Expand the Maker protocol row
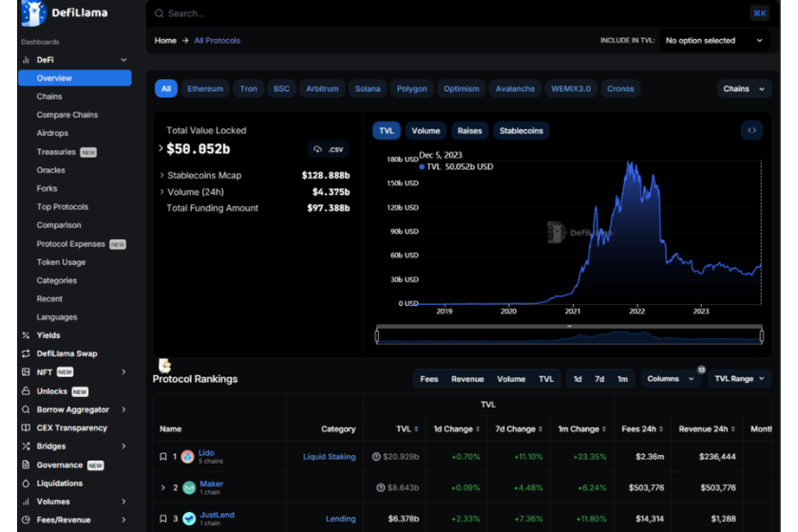 tap(162, 487)
